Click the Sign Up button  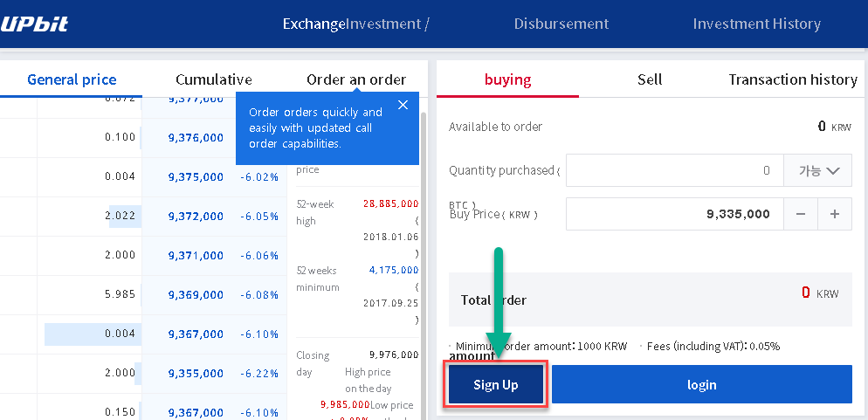[495, 384]
